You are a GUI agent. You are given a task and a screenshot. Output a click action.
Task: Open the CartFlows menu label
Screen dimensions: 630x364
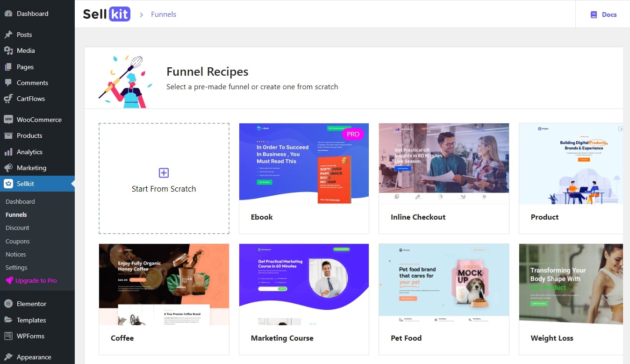tap(31, 99)
